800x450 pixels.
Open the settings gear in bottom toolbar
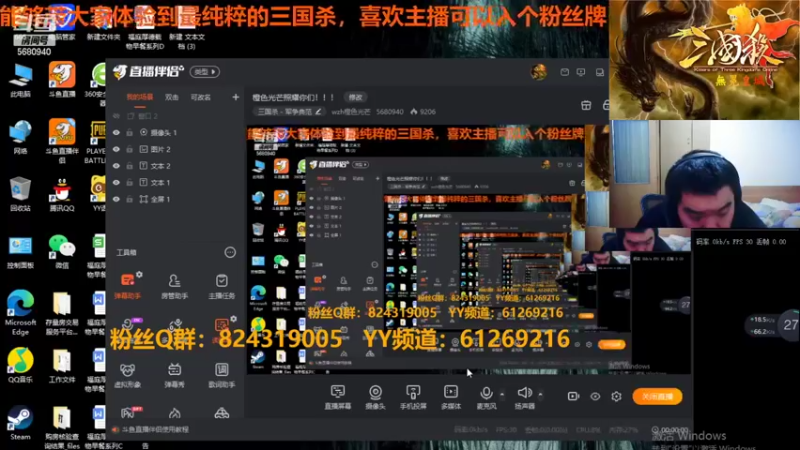click(x=616, y=396)
